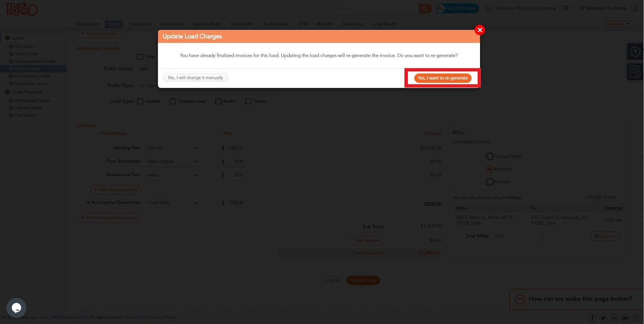Open the Address Book tab
Screen dimensions: 644x324
coord(207,24)
